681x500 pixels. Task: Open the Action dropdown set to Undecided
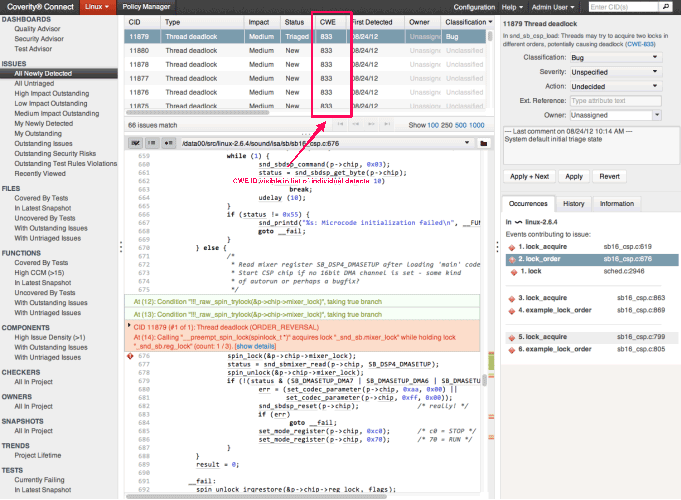pos(615,86)
